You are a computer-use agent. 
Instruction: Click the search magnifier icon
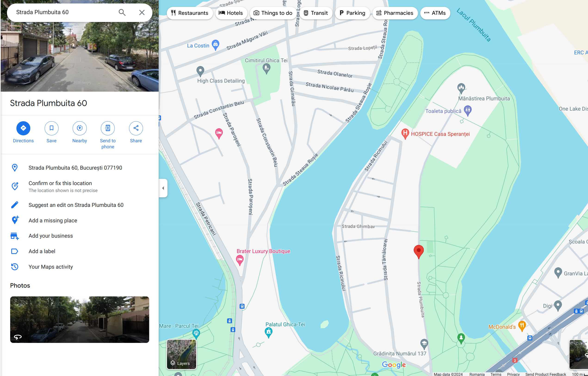point(122,12)
